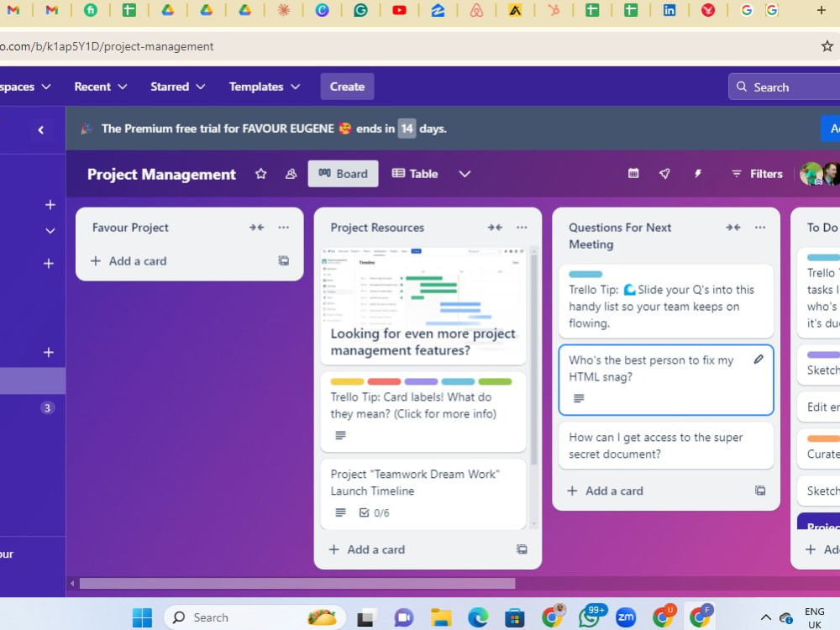This screenshot has width=840, height=630.
Task: Open the Recent menu
Action: 101,87
